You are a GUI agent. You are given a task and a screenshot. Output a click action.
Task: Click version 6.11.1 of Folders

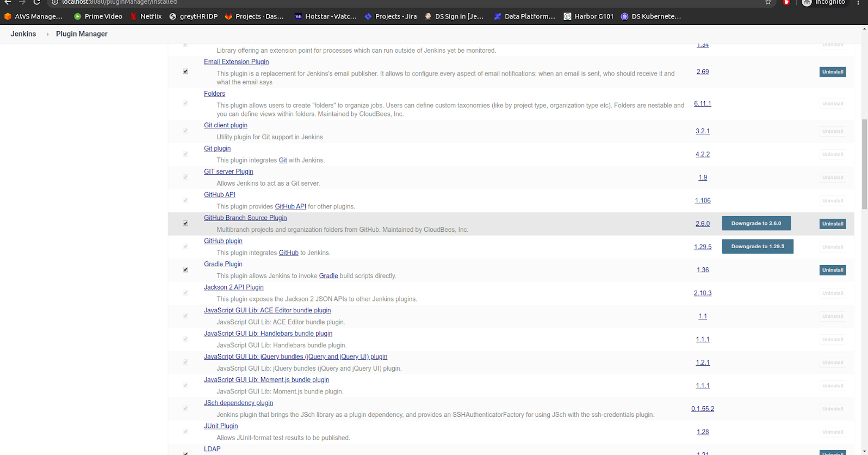click(x=703, y=103)
